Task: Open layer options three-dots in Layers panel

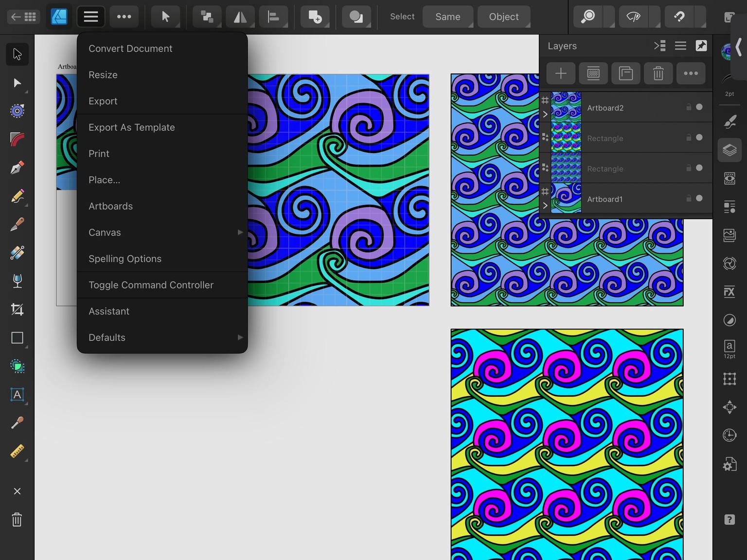Action: click(691, 73)
